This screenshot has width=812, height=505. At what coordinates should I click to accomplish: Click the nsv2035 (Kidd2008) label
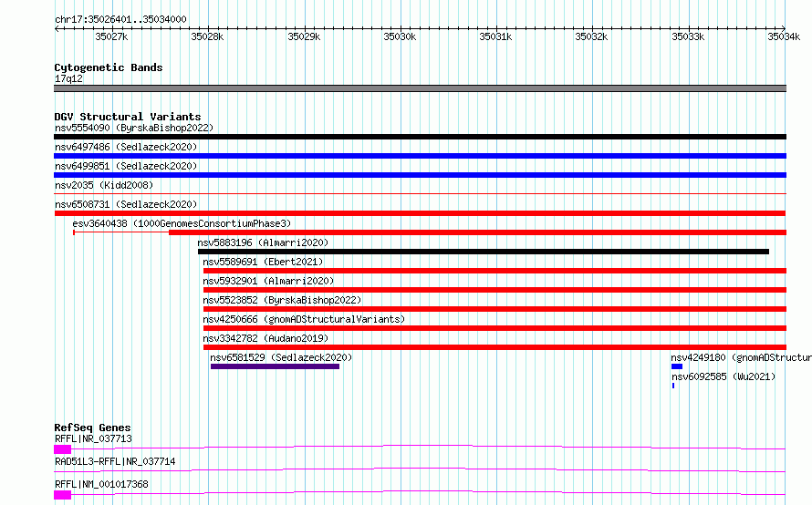(104, 185)
